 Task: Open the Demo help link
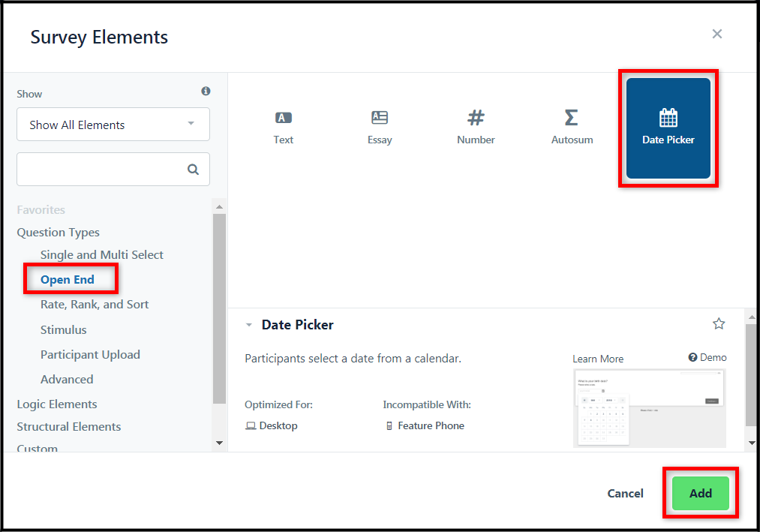[x=707, y=357]
